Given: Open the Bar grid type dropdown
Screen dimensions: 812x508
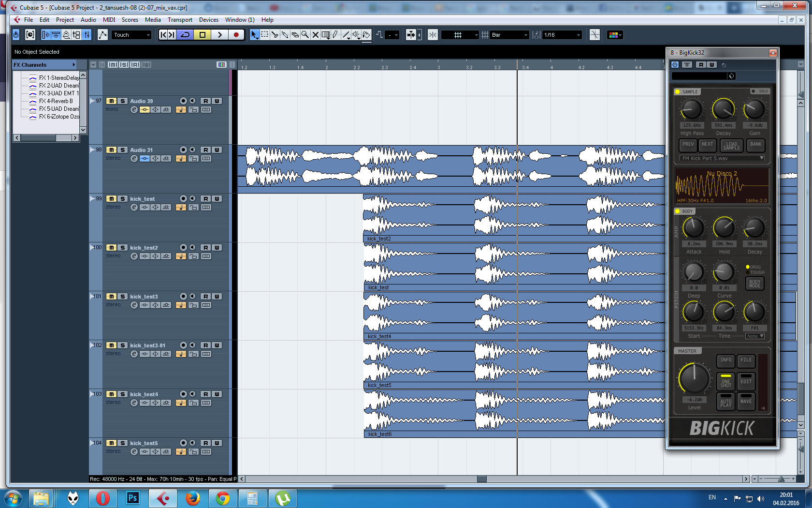Looking at the screenshot, I should (x=510, y=35).
